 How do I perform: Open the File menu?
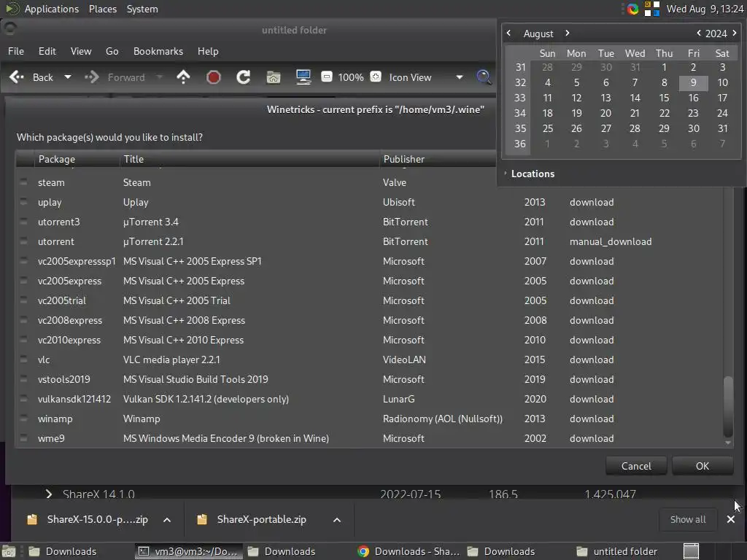(16, 51)
